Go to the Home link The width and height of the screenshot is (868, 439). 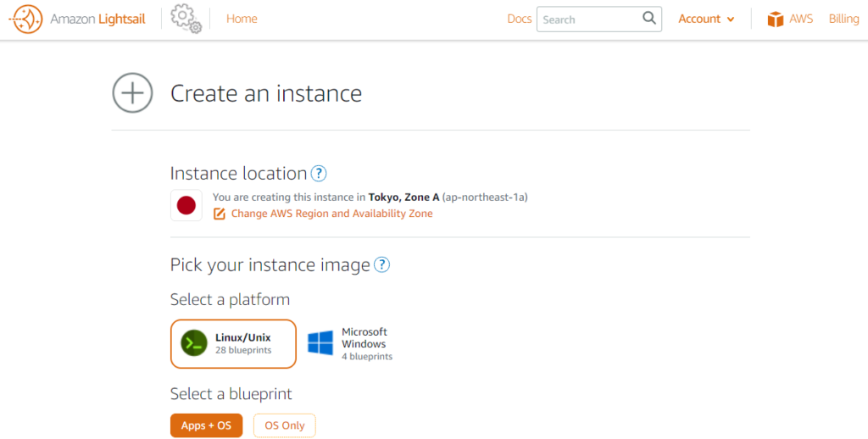[x=242, y=19]
